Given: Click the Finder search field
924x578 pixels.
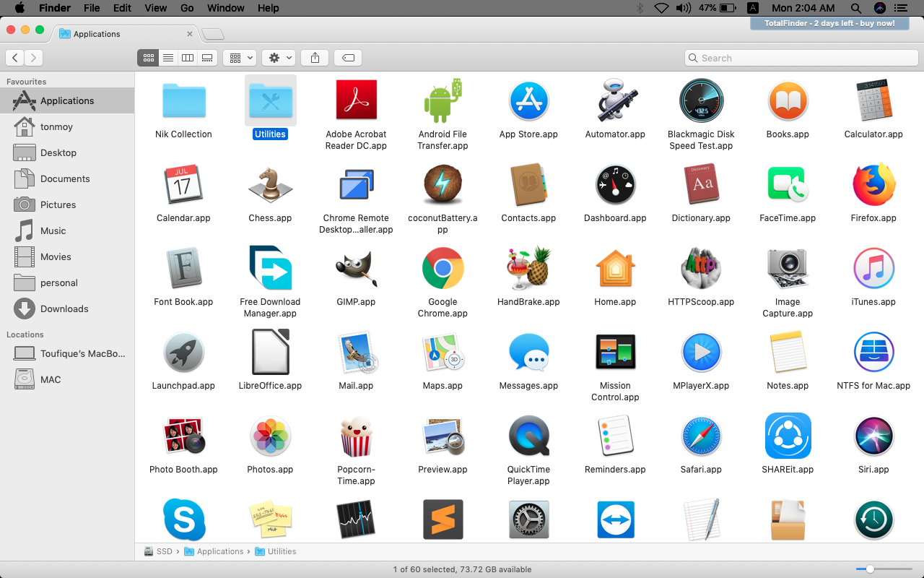Looking at the screenshot, I should [x=801, y=58].
